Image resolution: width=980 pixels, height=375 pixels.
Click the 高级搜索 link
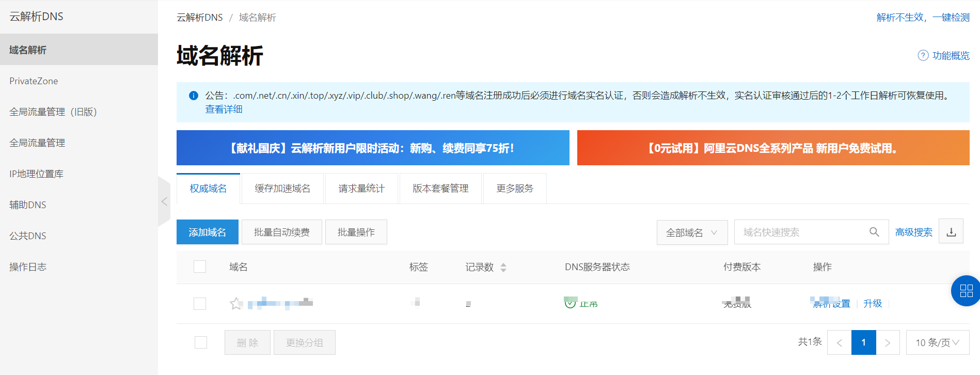point(914,232)
